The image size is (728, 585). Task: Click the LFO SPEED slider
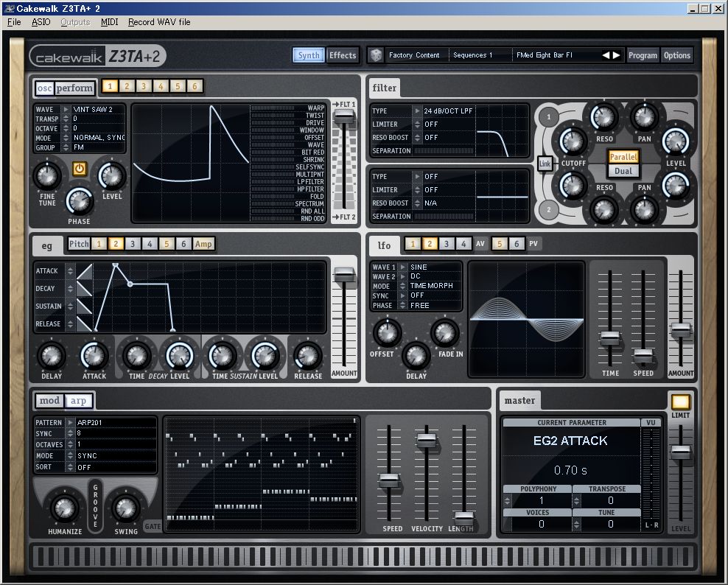pos(643,356)
